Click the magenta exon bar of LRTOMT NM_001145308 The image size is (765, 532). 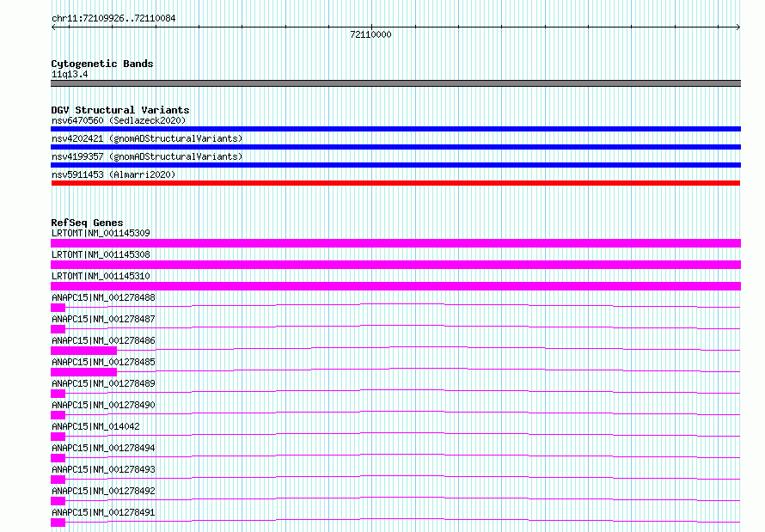click(395, 265)
